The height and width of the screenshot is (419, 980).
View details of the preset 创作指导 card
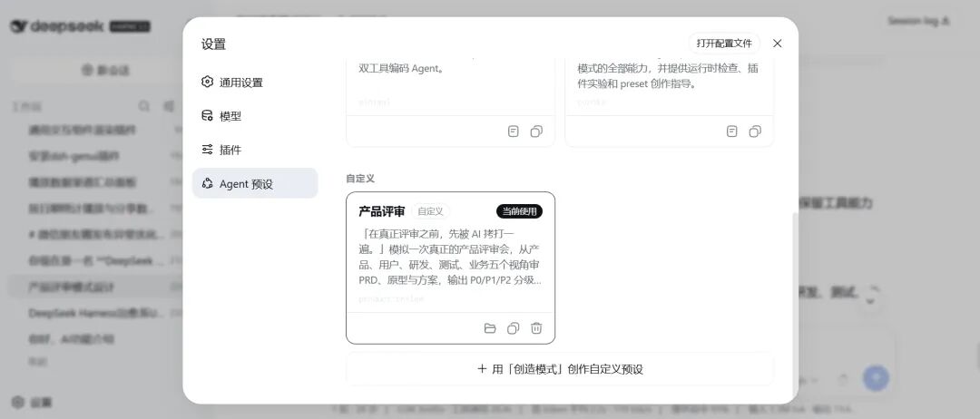[732, 132]
